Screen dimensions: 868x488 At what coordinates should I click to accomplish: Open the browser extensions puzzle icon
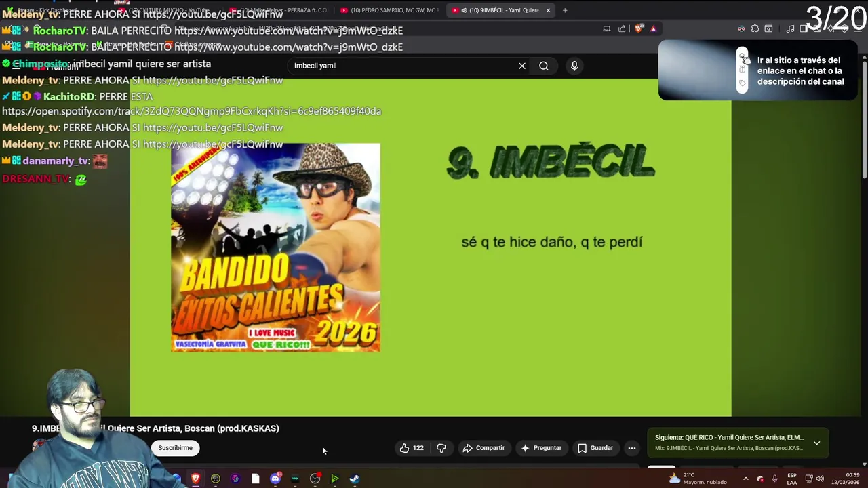755,28
